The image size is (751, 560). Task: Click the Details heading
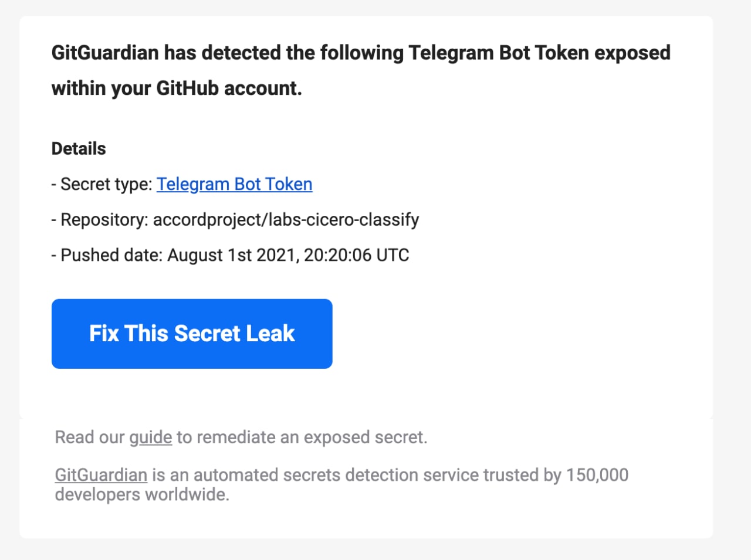tap(79, 148)
